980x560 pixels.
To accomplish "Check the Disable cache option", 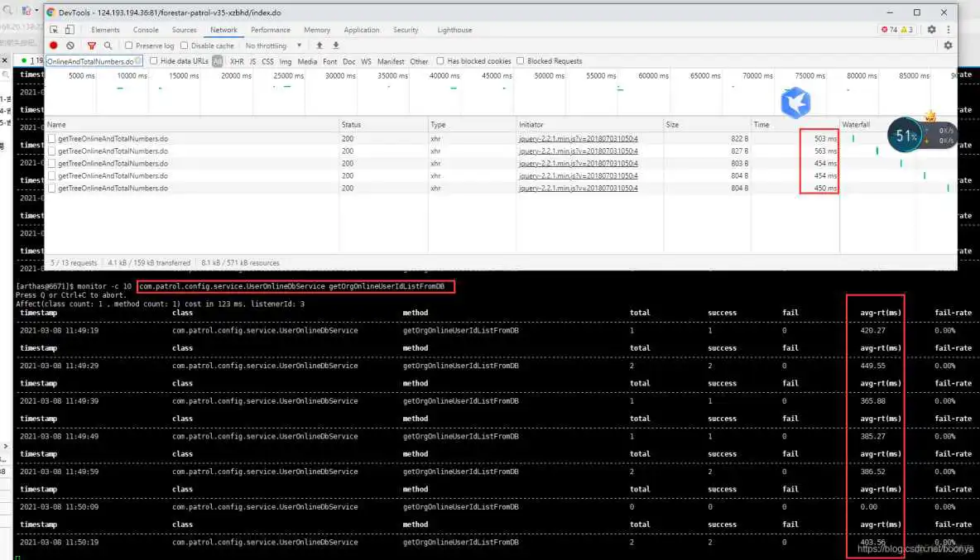I will (185, 45).
